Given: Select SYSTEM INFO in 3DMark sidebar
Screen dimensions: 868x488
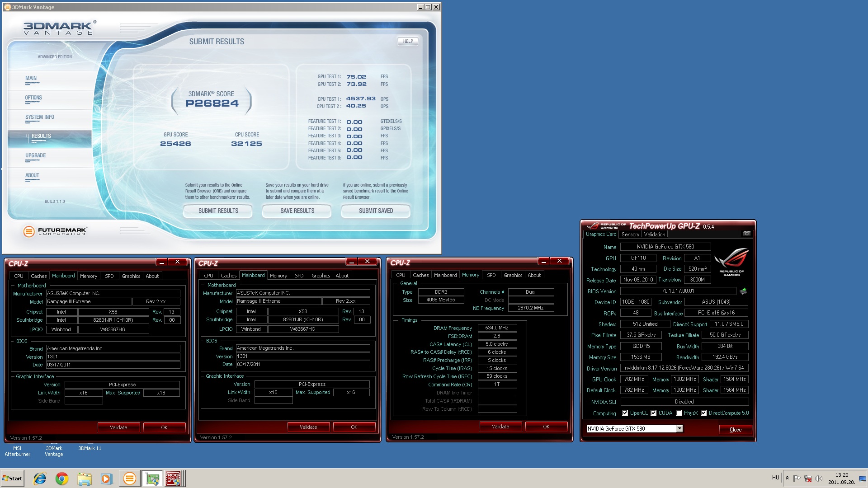Looking at the screenshot, I should [x=40, y=117].
